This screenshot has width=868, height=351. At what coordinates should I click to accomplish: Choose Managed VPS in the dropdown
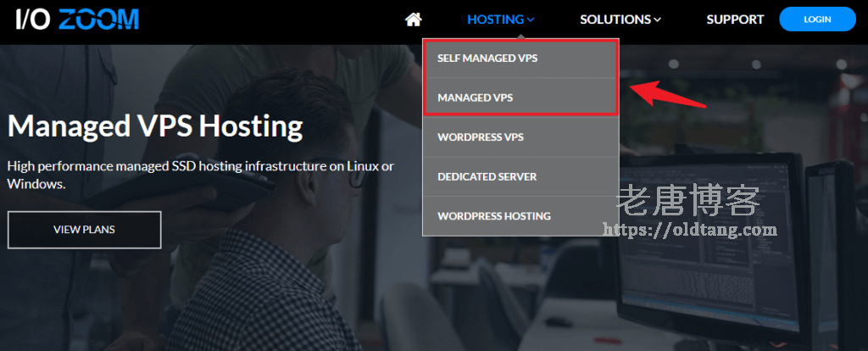click(475, 97)
